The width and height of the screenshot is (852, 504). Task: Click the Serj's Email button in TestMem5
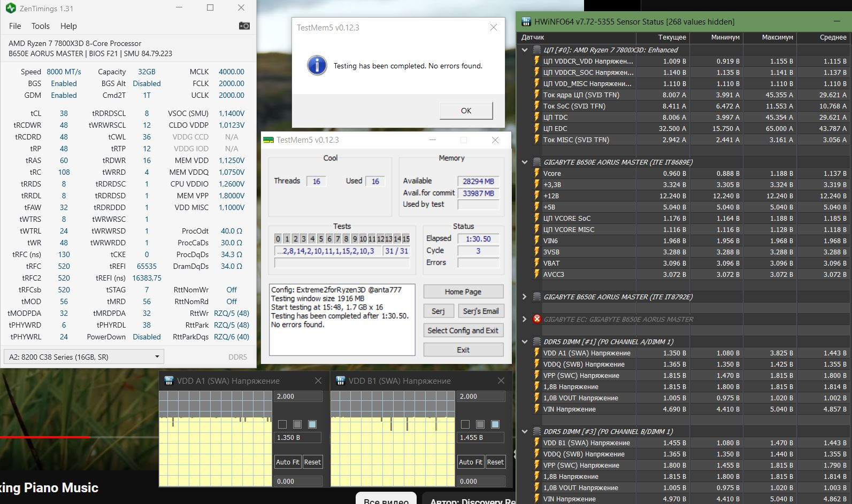pos(481,311)
